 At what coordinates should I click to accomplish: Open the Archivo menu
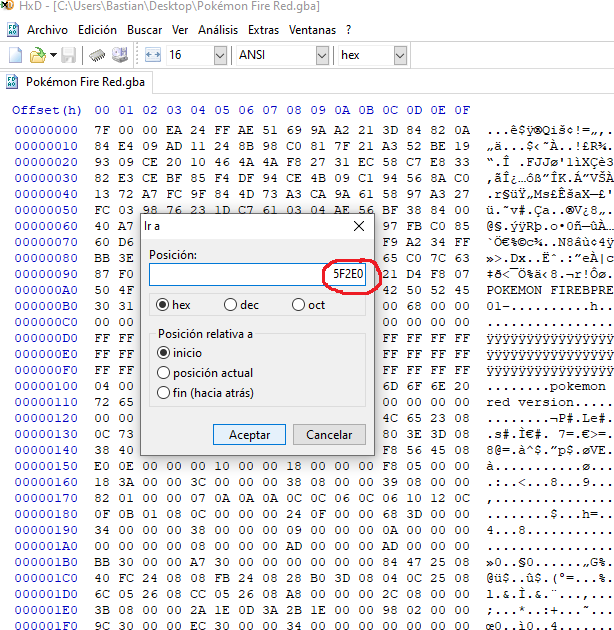coord(47,30)
